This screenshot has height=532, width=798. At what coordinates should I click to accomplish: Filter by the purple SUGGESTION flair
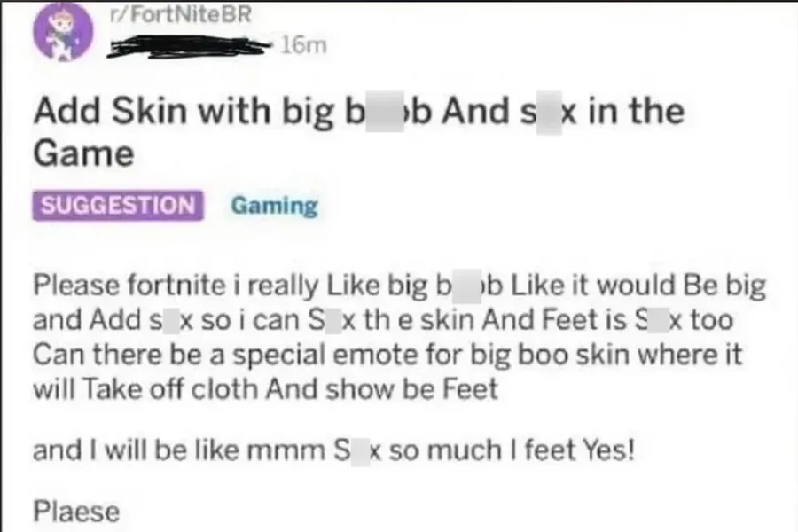pyautogui.click(x=118, y=205)
